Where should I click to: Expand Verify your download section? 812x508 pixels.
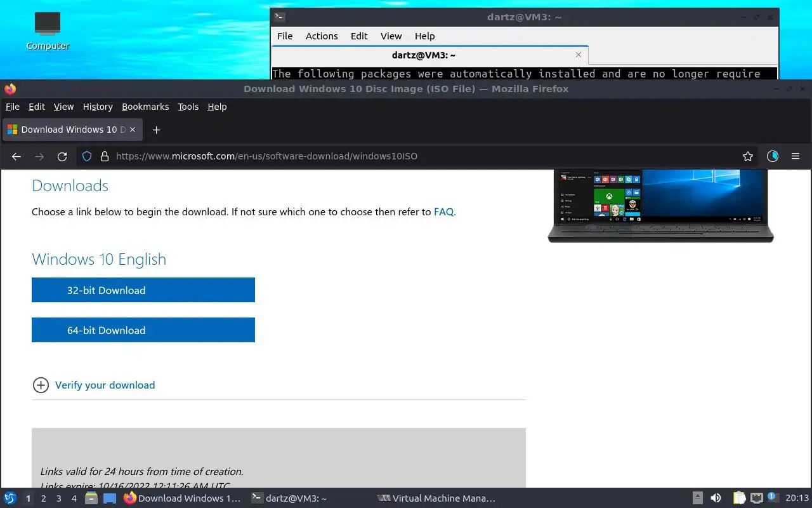point(41,385)
